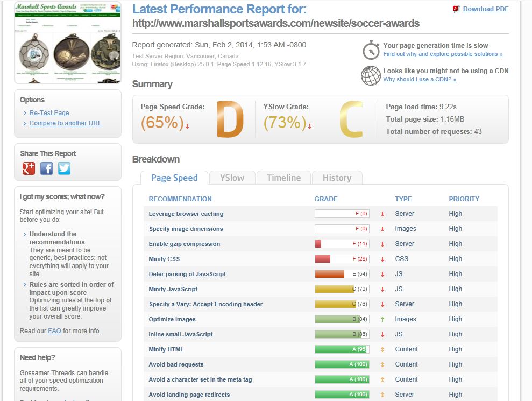
Task: Click orange arrow for Avoid landing page redirects
Action: (x=382, y=395)
